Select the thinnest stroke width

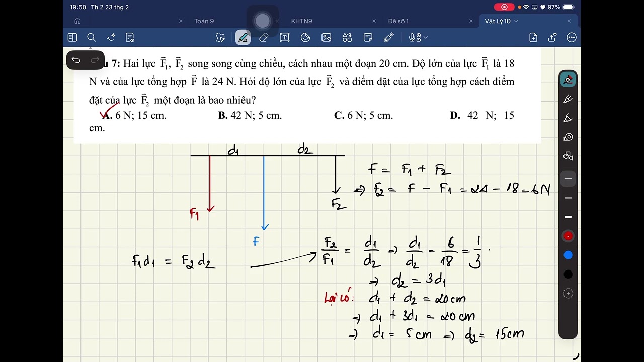(568, 179)
